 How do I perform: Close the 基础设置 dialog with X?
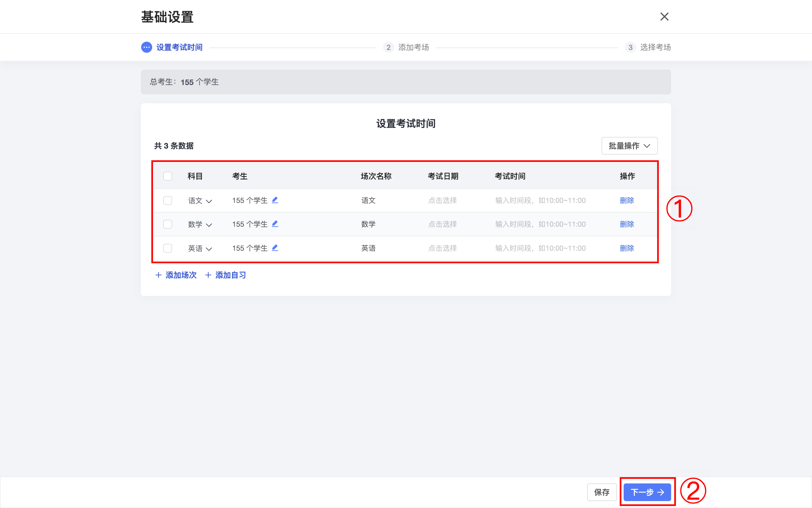[664, 17]
